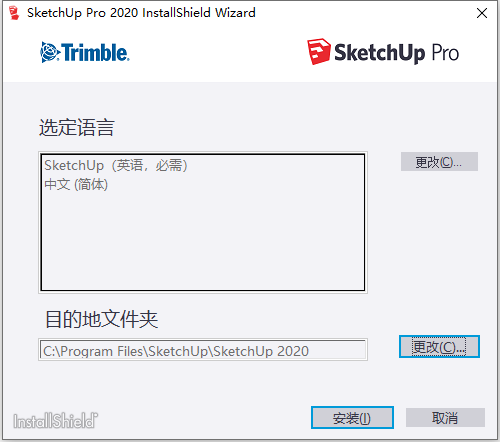
Task: Click the InstallShield watermark logo
Action: 55,420
